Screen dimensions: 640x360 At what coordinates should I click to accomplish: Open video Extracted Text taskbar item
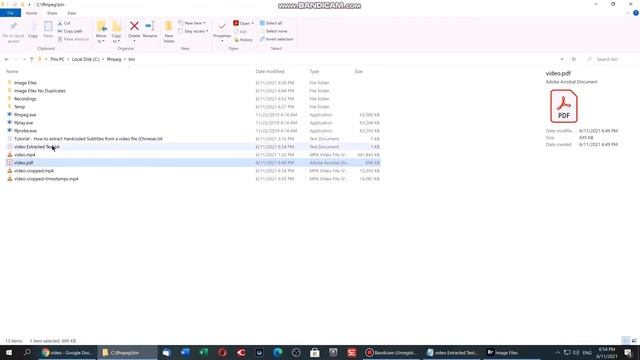pos(452,353)
